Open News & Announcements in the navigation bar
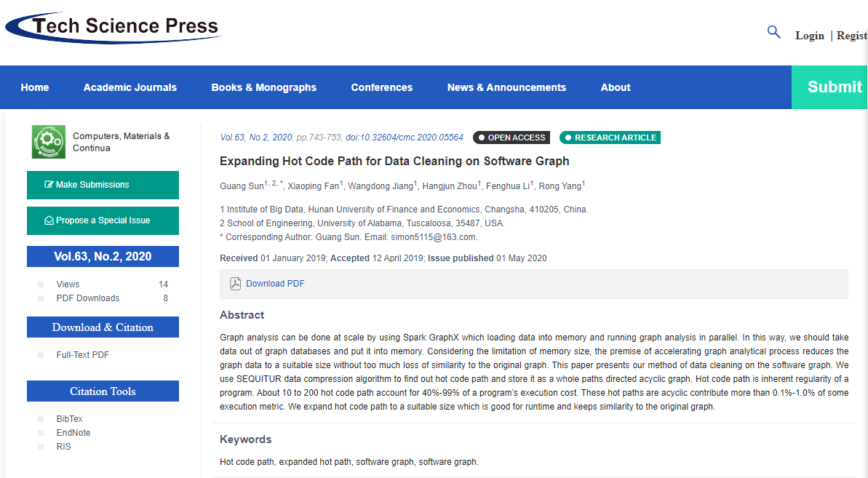The width and height of the screenshot is (868, 478). 506,87
